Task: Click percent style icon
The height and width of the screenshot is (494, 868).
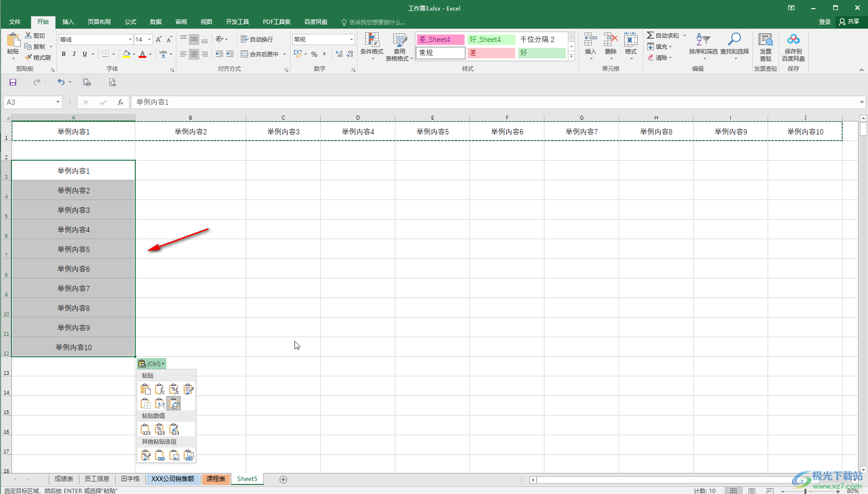Action: point(314,54)
